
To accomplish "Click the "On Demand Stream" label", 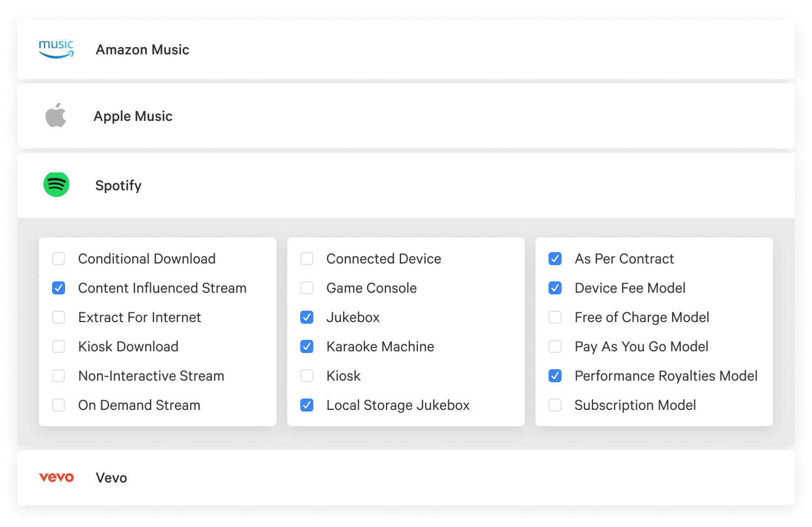I will click(139, 405).
